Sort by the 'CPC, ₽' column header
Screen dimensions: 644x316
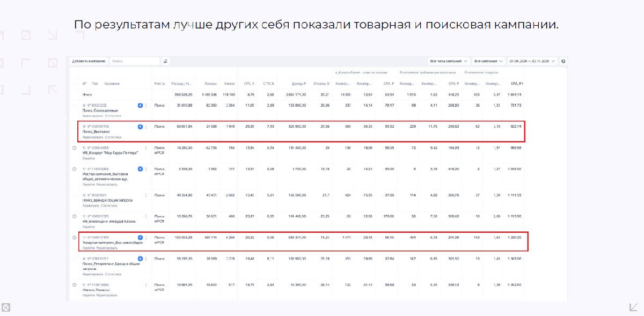[x=248, y=84]
